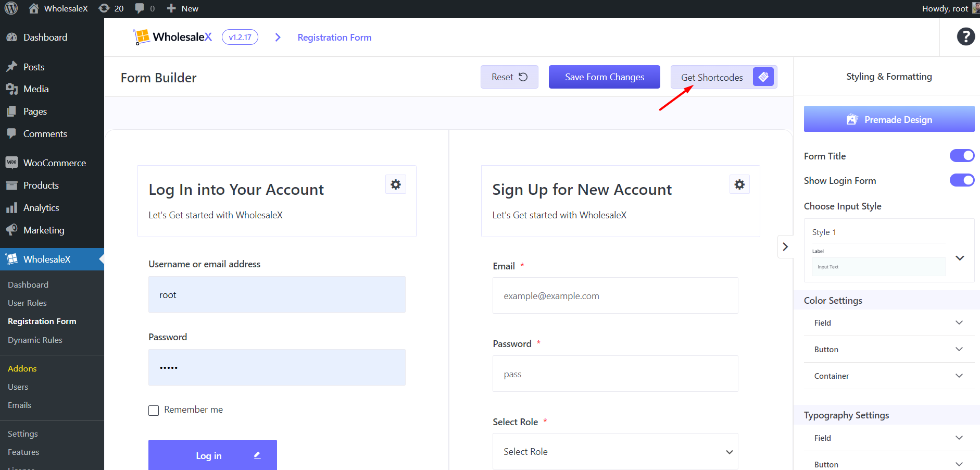
Task: Click the plus New content item
Action: [x=182, y=8]
